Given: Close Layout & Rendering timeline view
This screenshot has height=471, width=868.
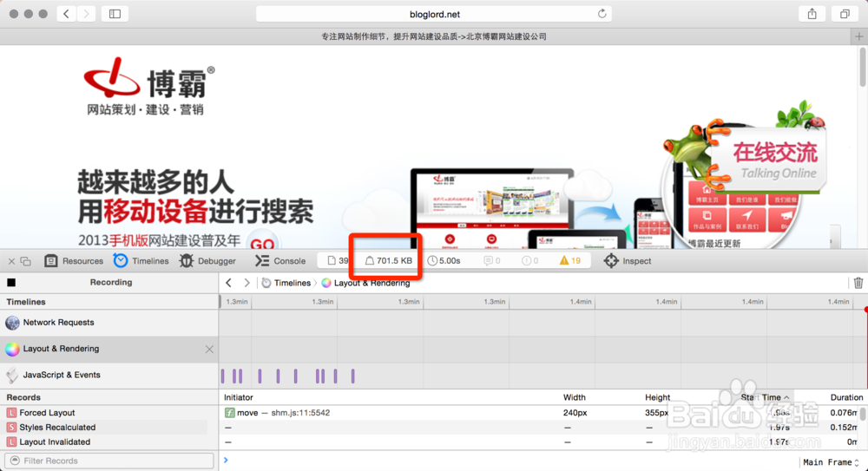Looking at the screenshot, I should pos(209,350).
